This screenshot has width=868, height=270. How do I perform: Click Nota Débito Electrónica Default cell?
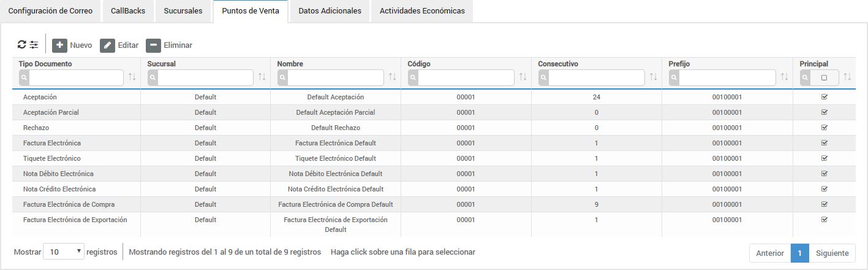click(336, 174)
